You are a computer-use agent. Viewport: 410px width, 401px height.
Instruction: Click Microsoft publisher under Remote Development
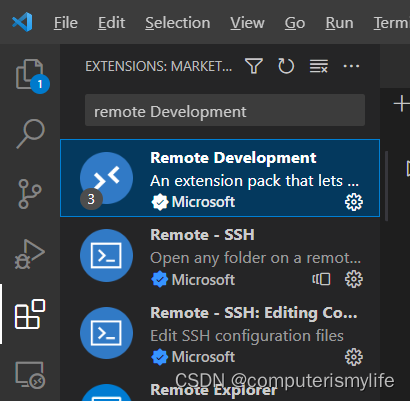point(203,202)
